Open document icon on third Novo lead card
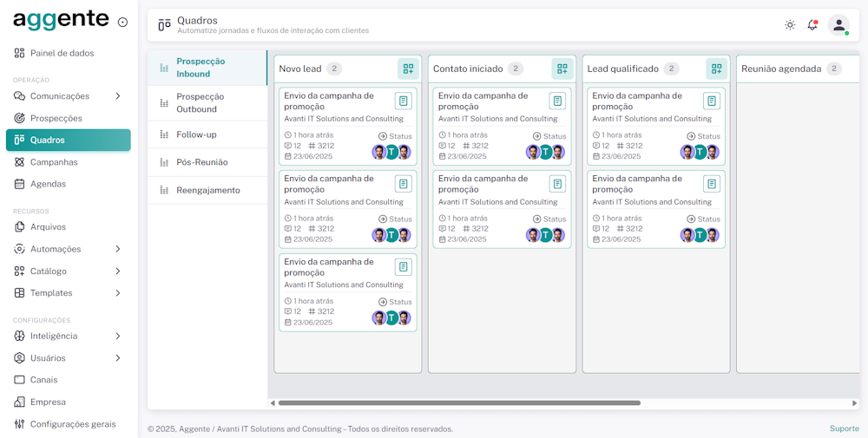 [x=404, y=266]
